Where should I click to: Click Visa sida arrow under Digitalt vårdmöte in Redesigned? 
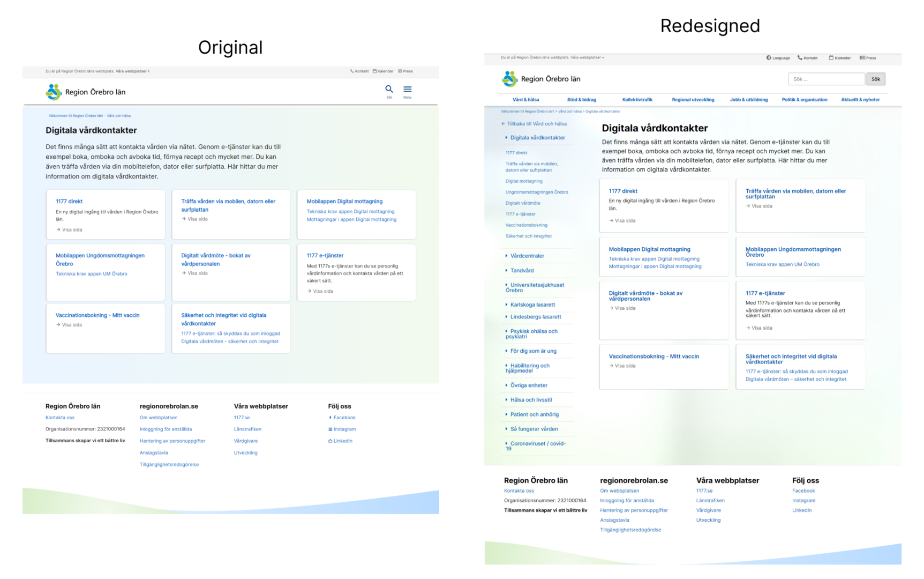(611, 308)
